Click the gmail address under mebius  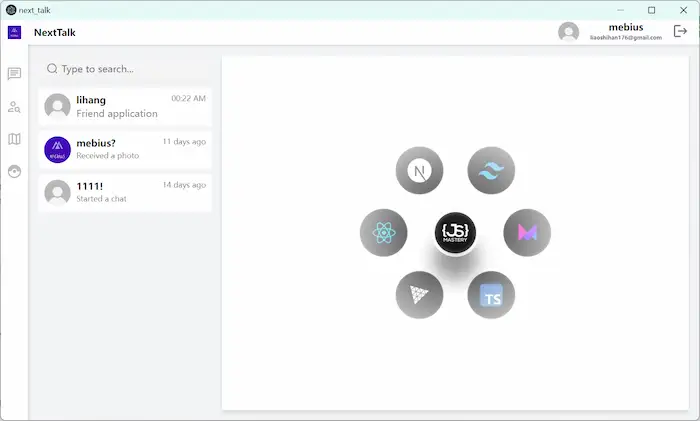[626, 38]
